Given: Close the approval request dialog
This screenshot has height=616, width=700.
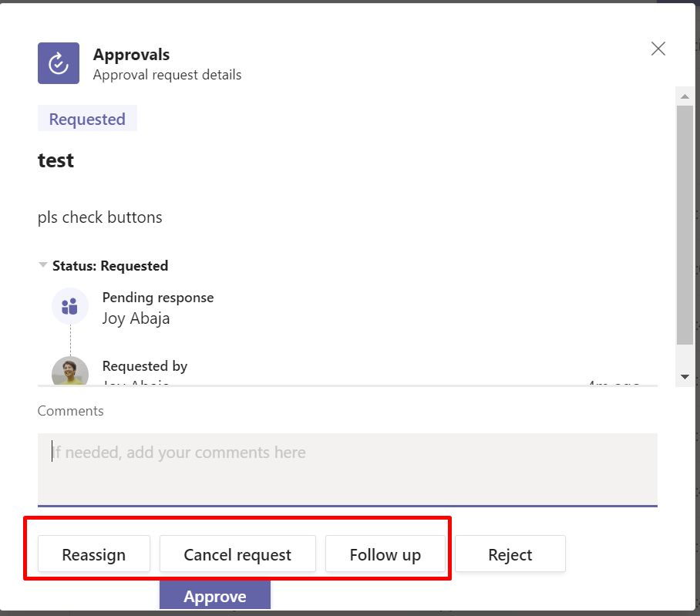Looking at the screenshot, I should click(x=658, y=49).
